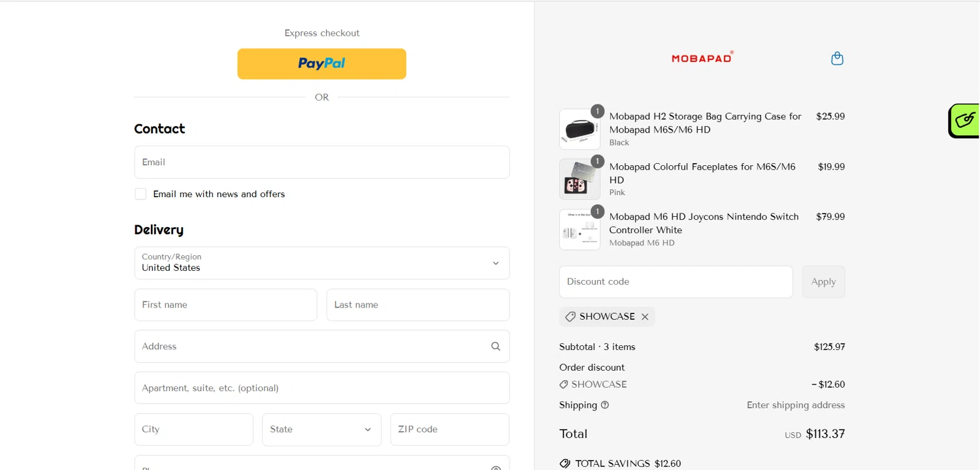
Task: Click into the First name field
Action: pyautogui.click(x=225, y=305)
